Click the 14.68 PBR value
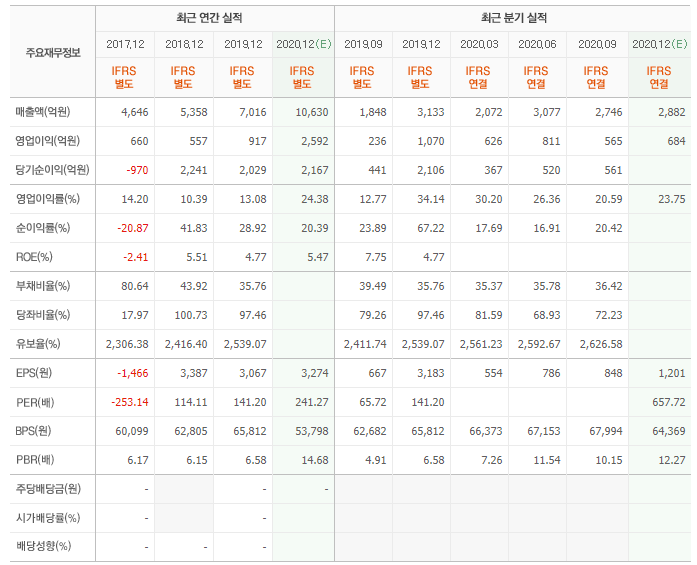This screenshot has height=565, width=697. [x=315, y=460]
